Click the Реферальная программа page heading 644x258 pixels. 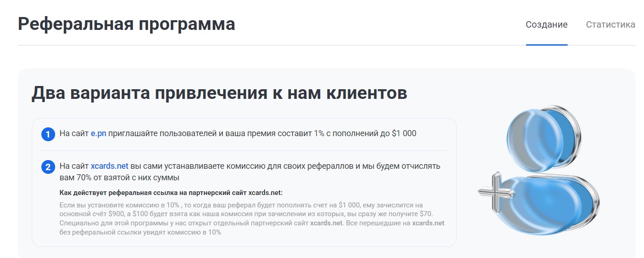pos(126,24)
